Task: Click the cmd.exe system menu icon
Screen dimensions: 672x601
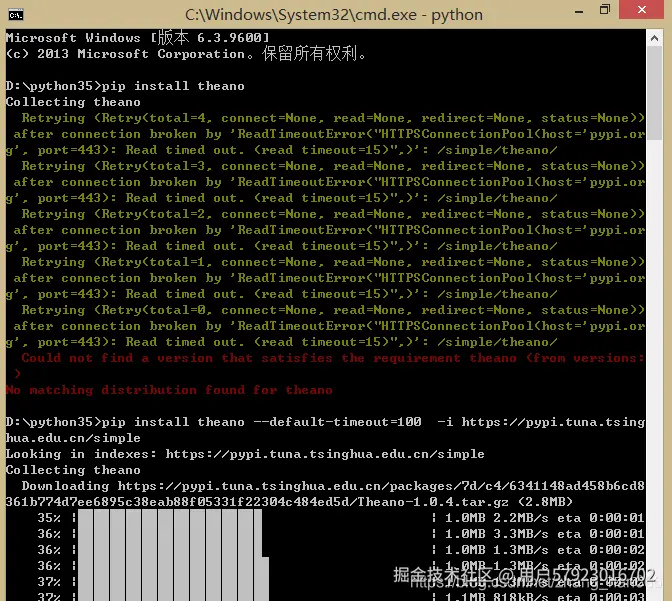Action: pos(16,15)
